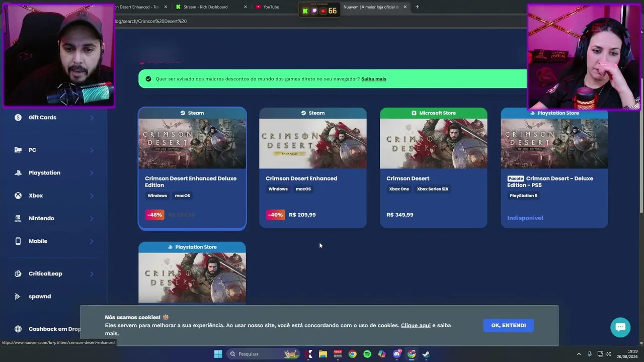Open the Crimson Desert Enhanced title link
Screen dimensions: 644x362
301,178
